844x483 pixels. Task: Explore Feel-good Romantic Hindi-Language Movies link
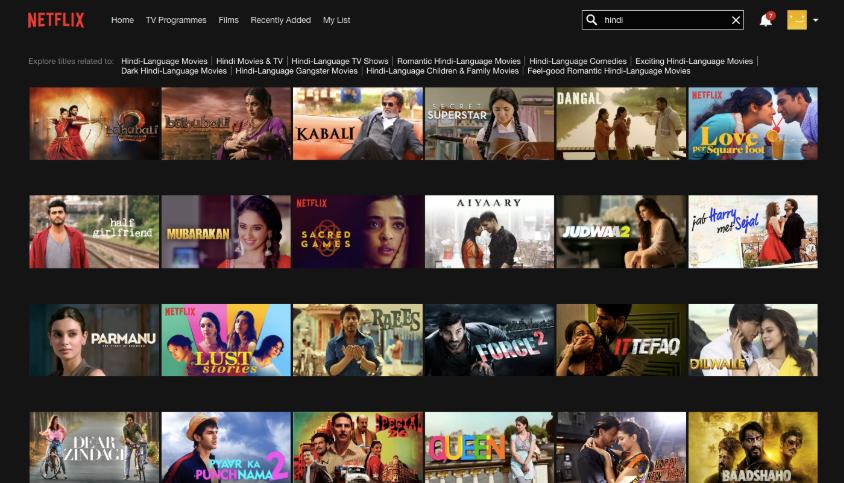point(609,71)
